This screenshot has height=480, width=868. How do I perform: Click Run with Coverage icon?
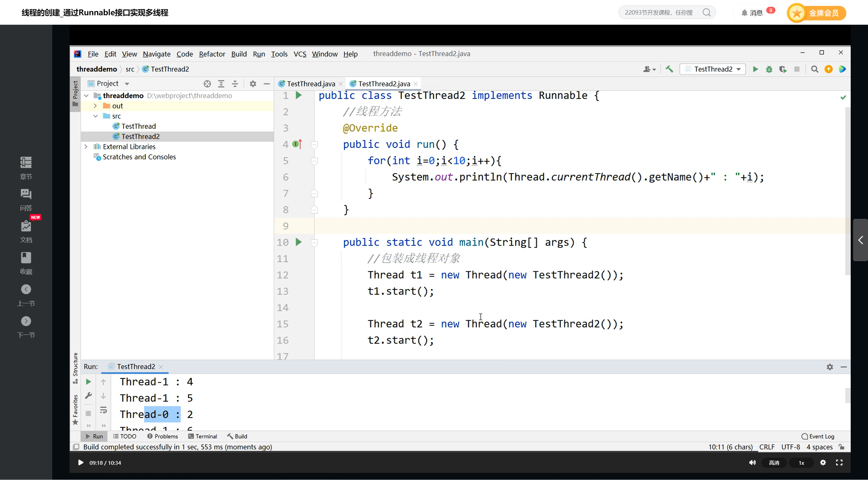pos(783,69)
